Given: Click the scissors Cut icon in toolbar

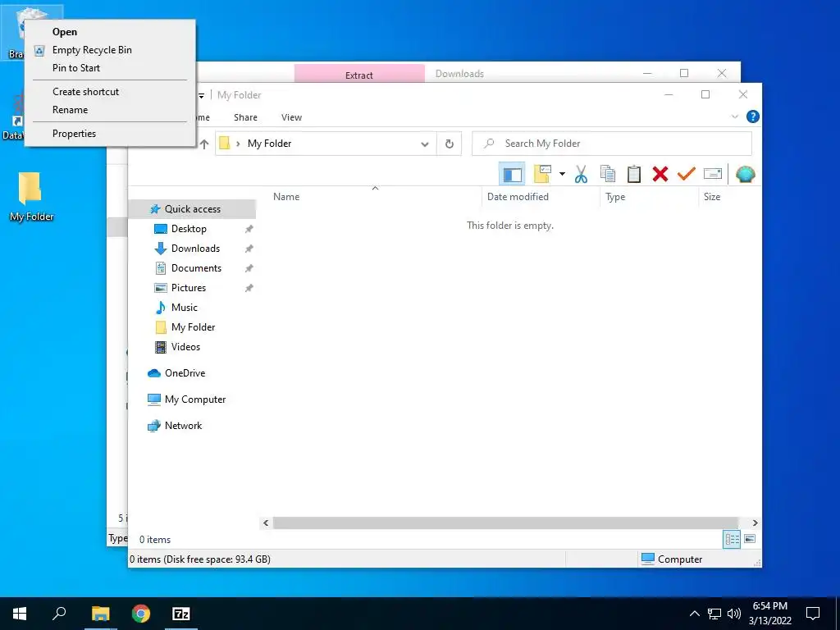Looking at the screenshot, I should click(x=581, y=174).
